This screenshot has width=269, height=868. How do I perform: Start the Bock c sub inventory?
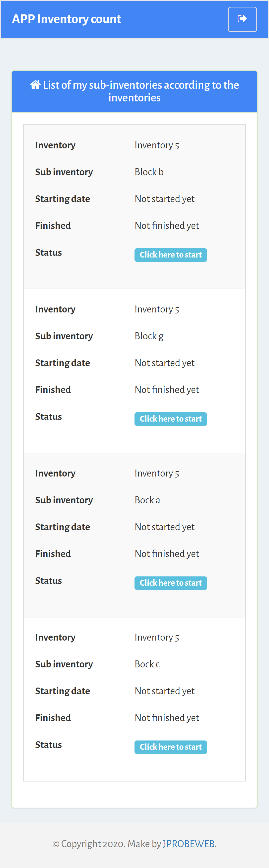click(170, 747)
